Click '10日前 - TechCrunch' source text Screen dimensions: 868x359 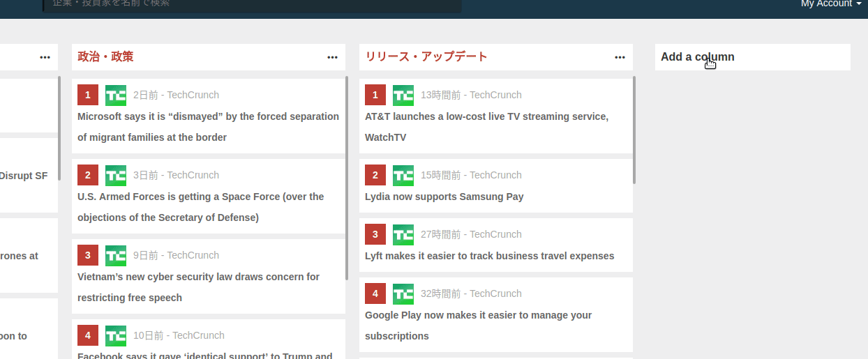coord(179,335)
